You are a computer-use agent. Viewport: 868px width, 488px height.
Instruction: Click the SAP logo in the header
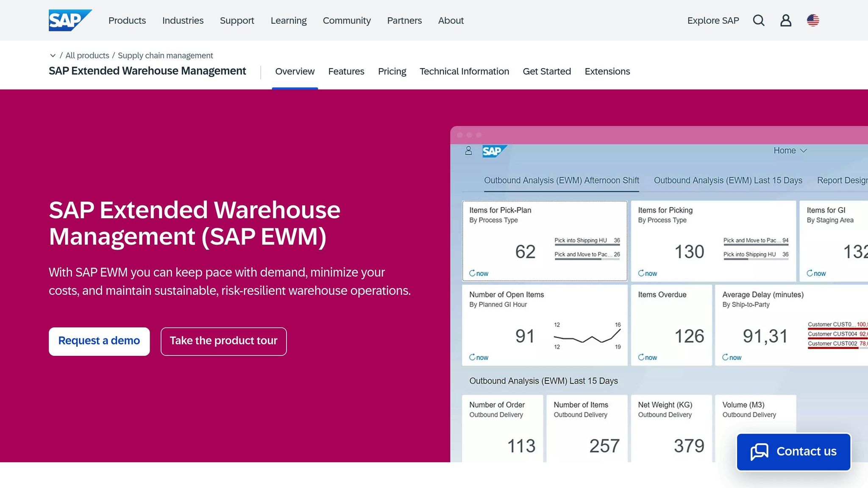pos(70,20)
